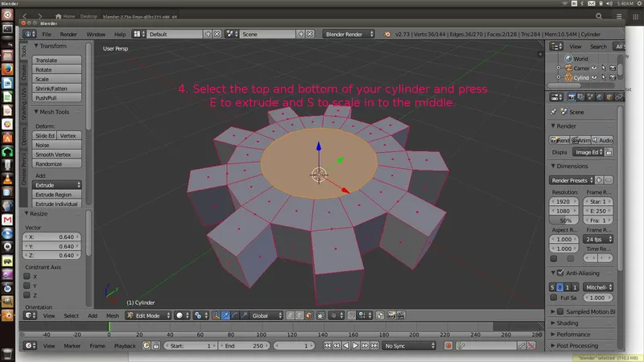Viewport: 644px width, 362px height.
Task: Open the Edit Mode dropdown
Action: tap(147, 315)
